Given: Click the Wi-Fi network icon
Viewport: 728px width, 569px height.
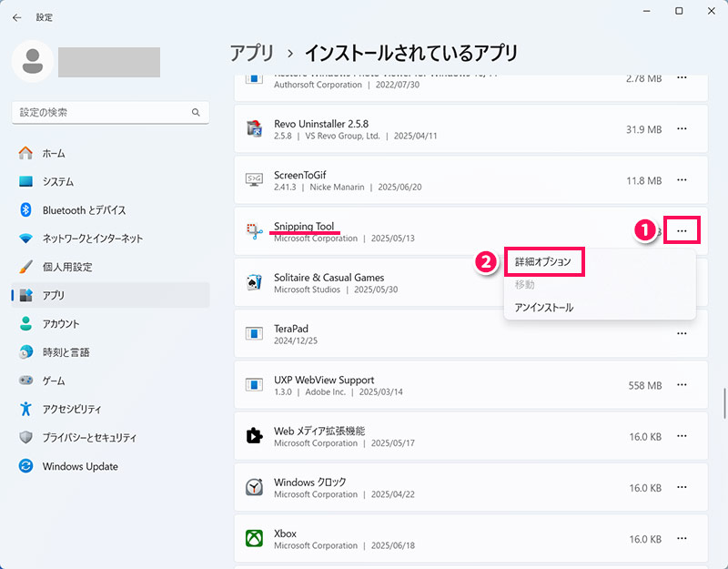Looking at the screenshot, I should click(x=25, y=239).
